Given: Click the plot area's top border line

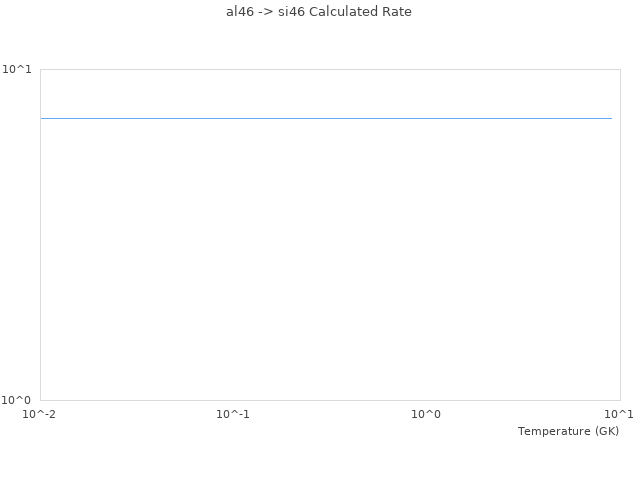Looking at the screenshot, I should 330,69.
